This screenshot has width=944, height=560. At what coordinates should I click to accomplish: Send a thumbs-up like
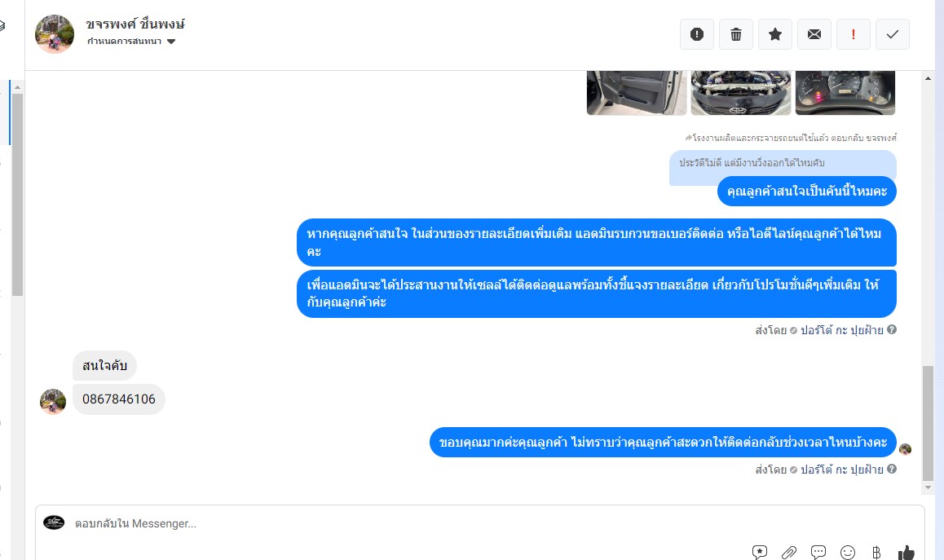pos(906,552)
